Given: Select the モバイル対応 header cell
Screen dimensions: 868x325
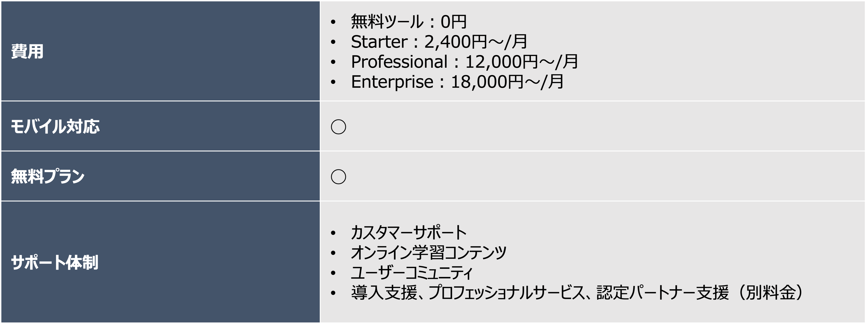Looking at the screenshot, I should [55, 127].
